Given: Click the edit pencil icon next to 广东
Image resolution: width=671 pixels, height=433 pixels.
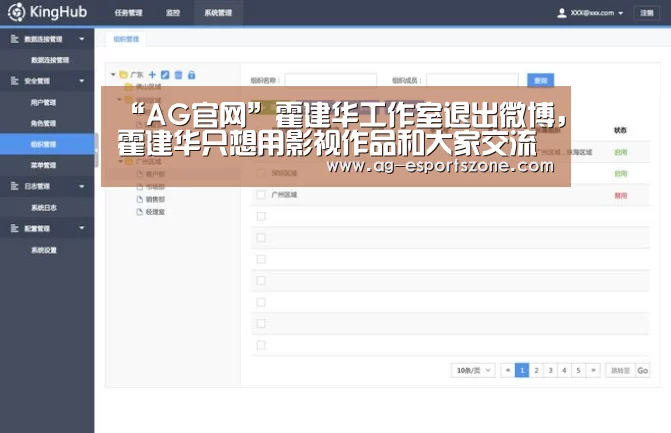Looking at the screenshot, I should pos(165,75).
